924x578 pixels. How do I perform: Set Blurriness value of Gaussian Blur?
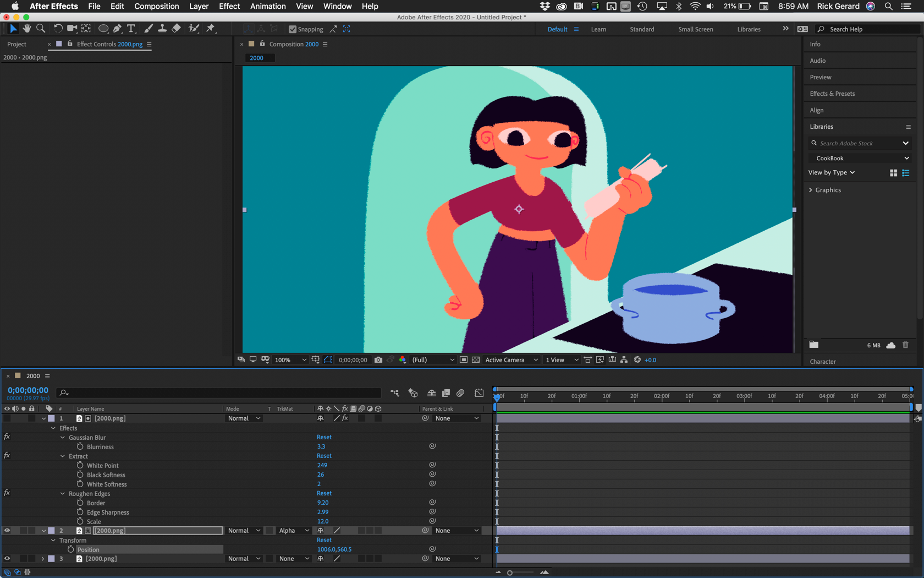(321, 446)
